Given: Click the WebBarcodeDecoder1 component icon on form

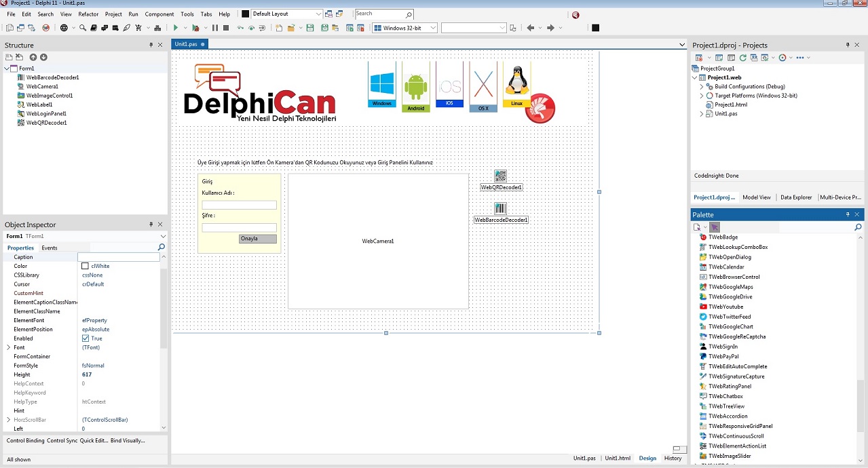Looking at the screenshot, I should tap(500, 208).
